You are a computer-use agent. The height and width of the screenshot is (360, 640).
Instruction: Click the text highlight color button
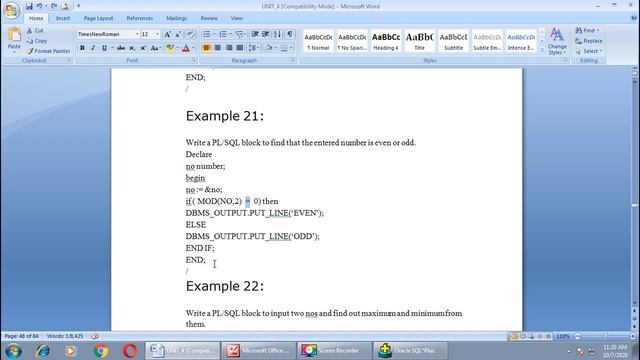coord(170,48)
